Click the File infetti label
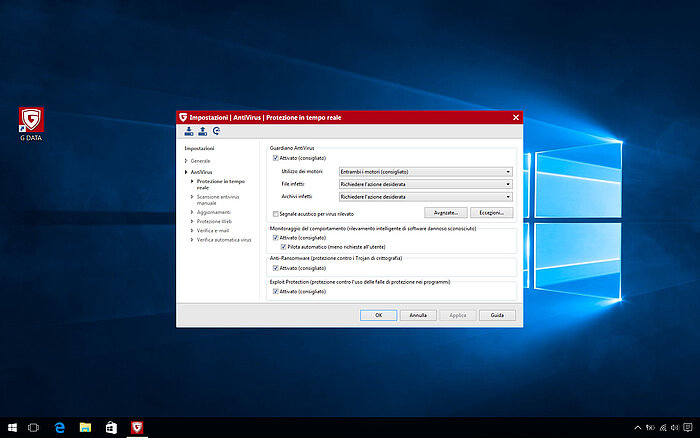 pyautogui.click(x=293, y=184)
